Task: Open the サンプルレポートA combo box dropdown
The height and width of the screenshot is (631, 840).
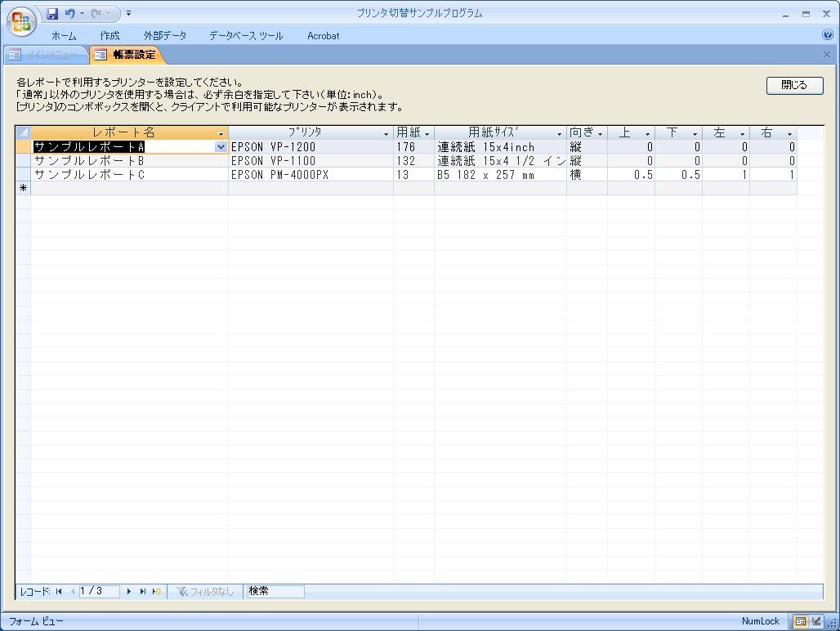Action: pyautogui.click(x=221, y=147)
